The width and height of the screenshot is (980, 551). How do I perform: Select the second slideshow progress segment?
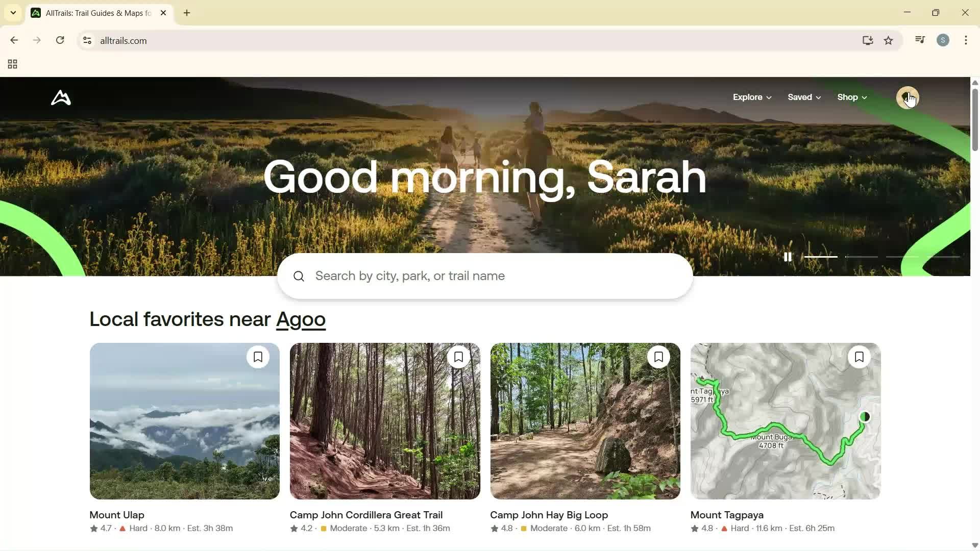pyautogui.click(x=861, y=257)
